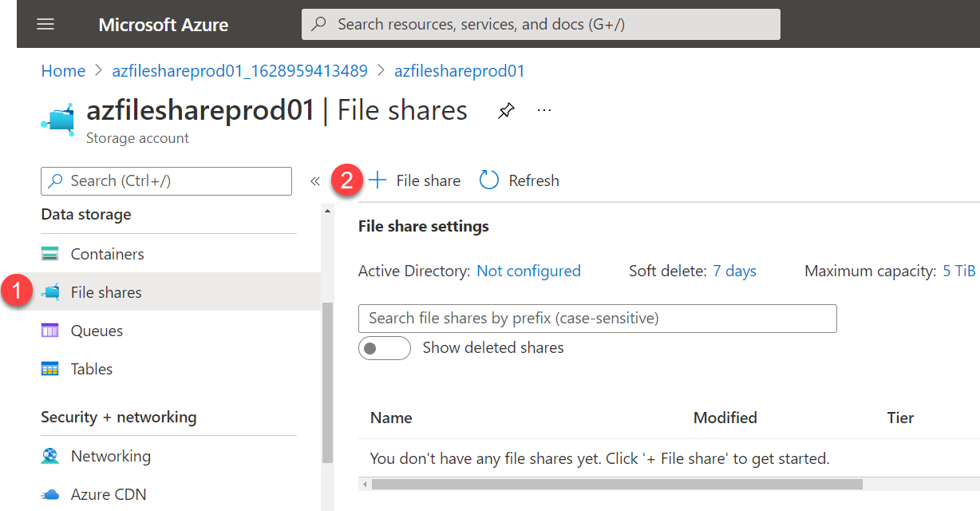Toggle Show deleted shares switch
Viewport: 980px width, 511px height.
[x=385, y=348]
